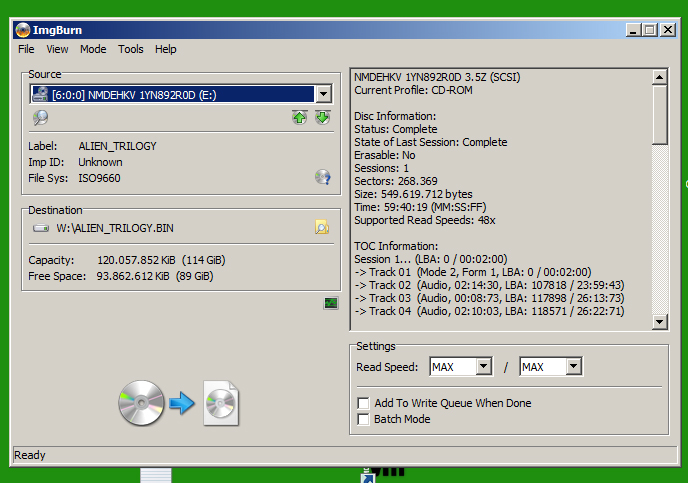Viewport: 688px width, 483px height.
Task: Click the info panel scrollbar up arrow
Action: pos(659,77)
